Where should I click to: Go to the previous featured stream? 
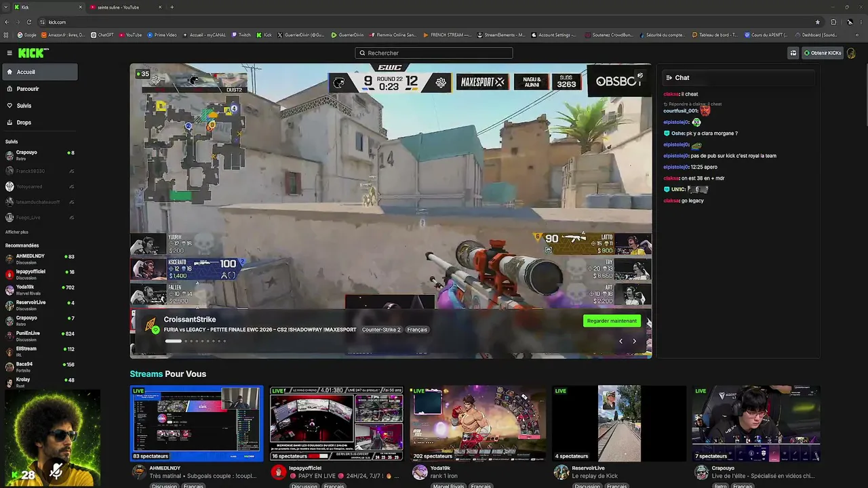click(620, 341)
